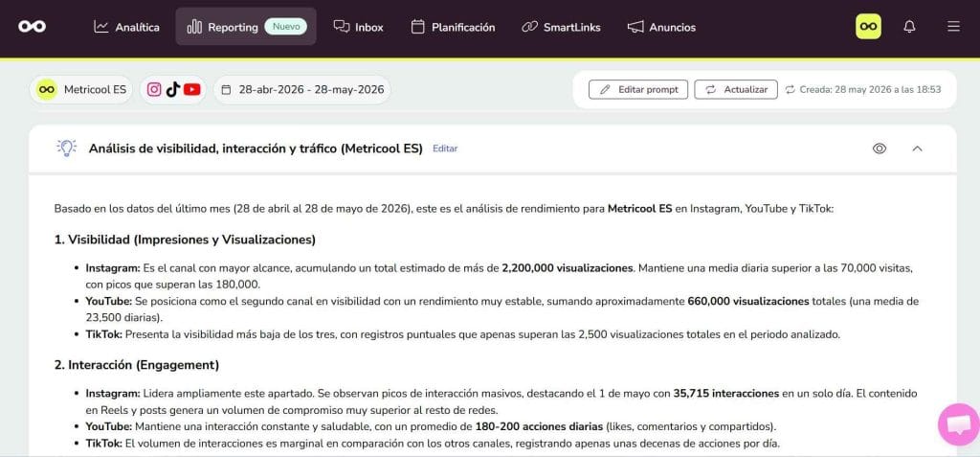Click heading '2. Interacción (Engagement)'
980x457 pixels.
click(136, 364)
